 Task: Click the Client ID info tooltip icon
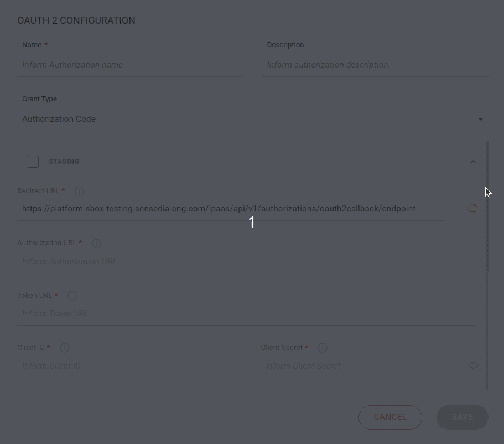(65, 348)
